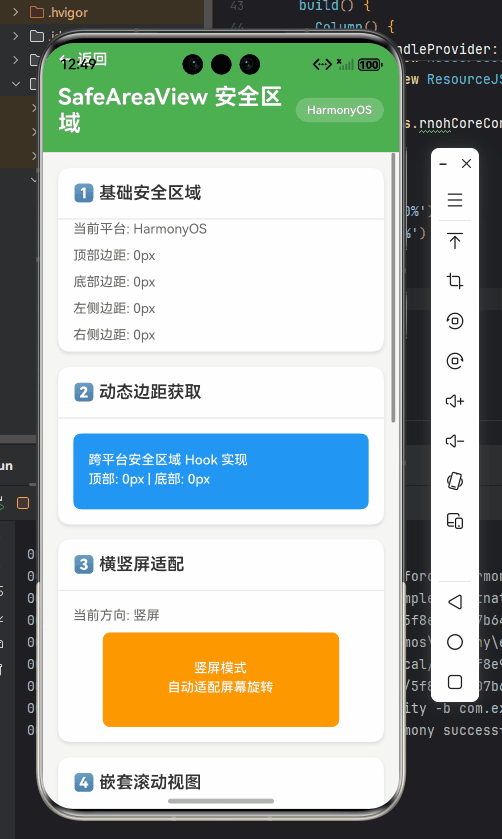Tap the 基础安全区域 card title

[150, 193]
